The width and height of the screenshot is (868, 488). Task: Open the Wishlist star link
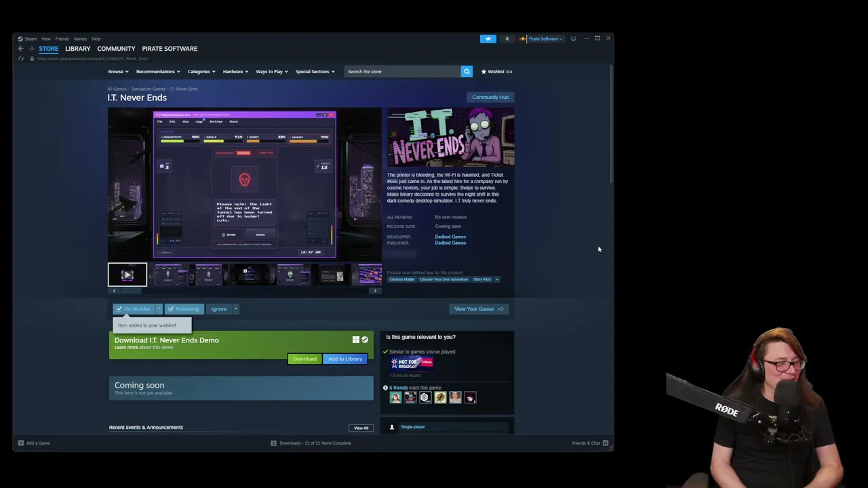497,71
